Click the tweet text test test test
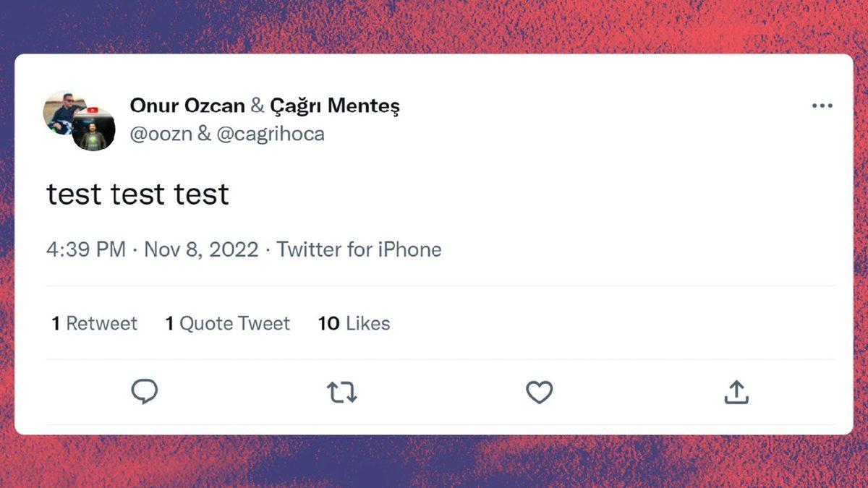The width and height of the screenshot is (868, 488). pos(137,193)
